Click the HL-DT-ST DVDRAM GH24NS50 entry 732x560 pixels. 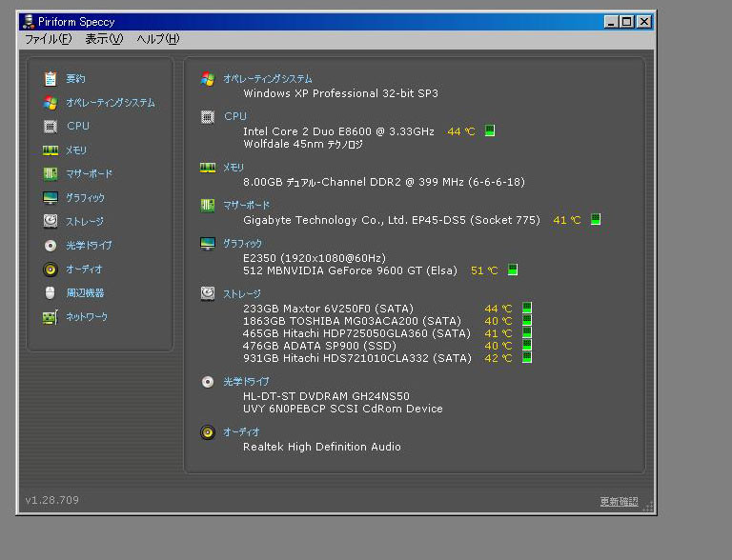(326, 396)
